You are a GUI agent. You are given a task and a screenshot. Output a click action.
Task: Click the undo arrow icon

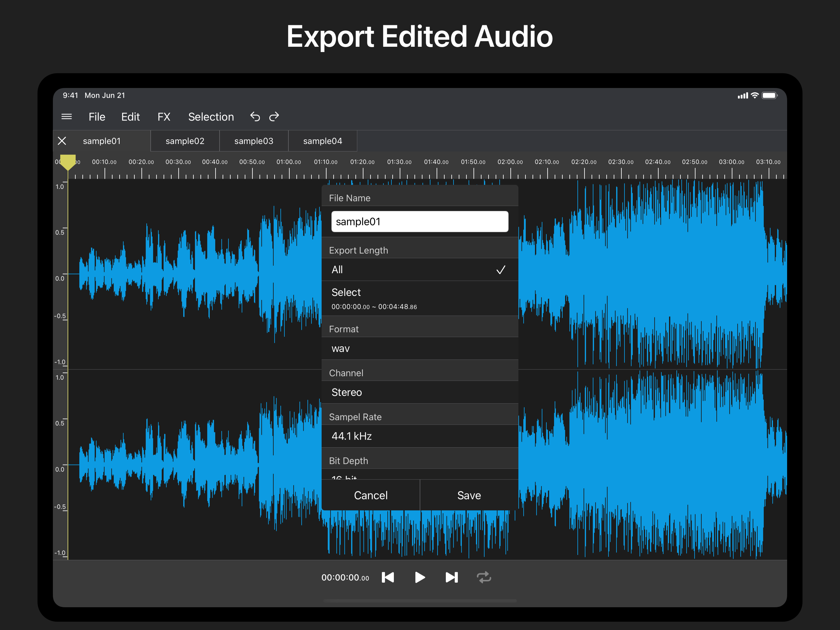pos(255,117)
